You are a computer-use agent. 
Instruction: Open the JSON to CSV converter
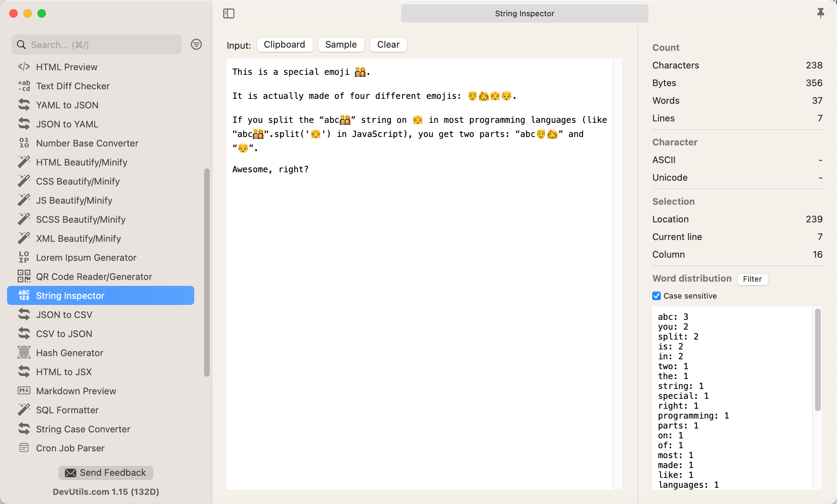pos(64,314)
